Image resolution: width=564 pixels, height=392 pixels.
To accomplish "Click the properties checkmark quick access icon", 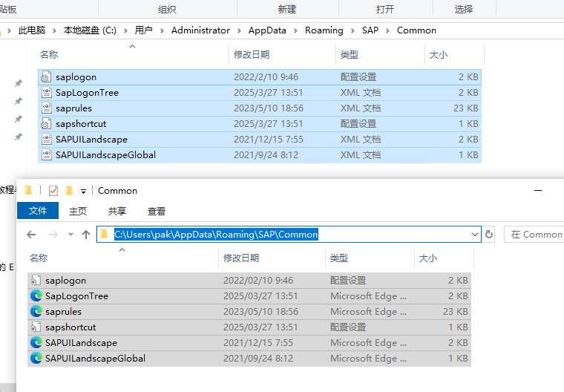I will click(x=53, y=190).
